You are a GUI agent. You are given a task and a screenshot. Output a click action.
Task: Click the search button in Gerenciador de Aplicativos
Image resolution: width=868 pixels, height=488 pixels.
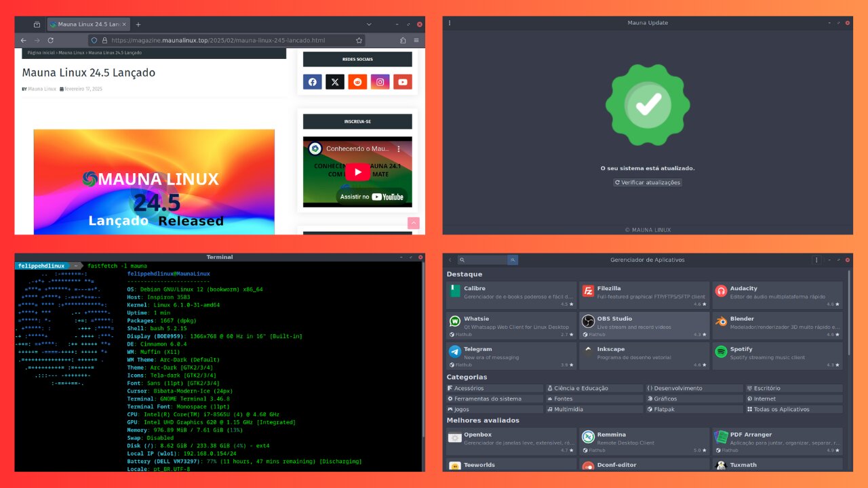(x=513, y=260)
